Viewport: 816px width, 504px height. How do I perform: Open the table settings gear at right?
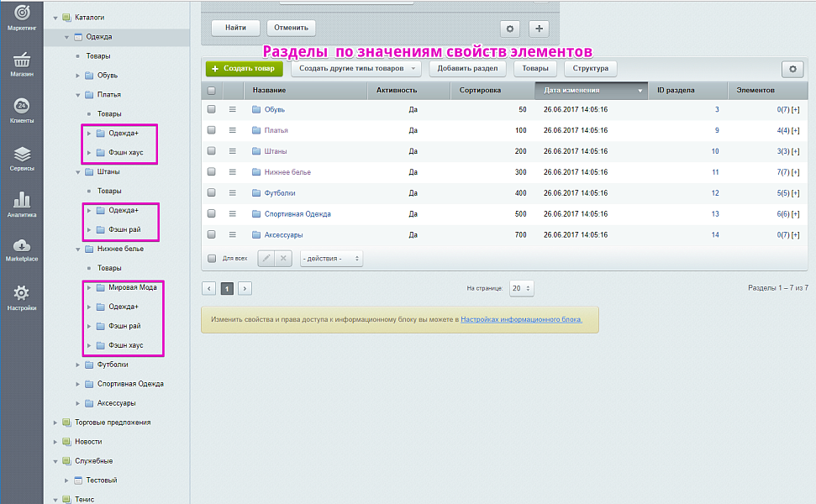(x=792, y=69)
